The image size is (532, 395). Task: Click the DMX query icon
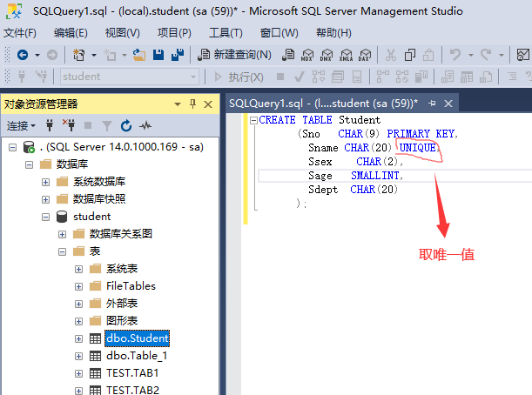coord(327,55)
